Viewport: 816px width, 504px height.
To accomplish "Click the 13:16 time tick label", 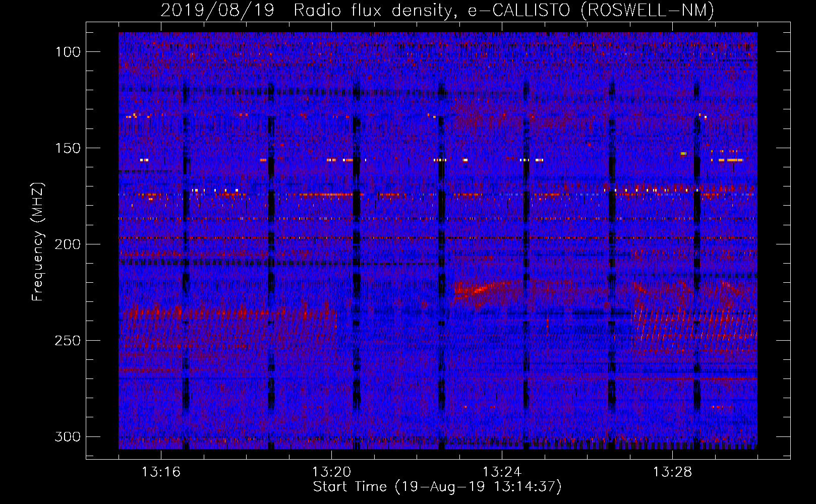I will [x=161, y=472].
